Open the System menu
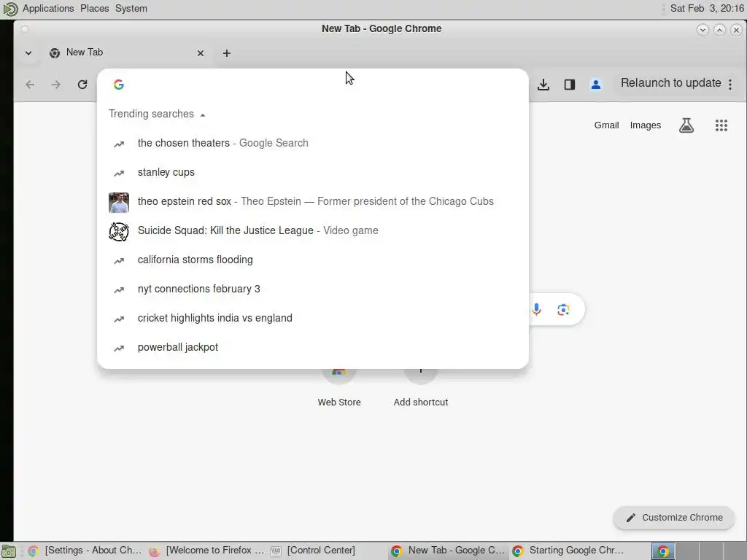Viewport: 747px width, 560px height. tap(131, 8)
